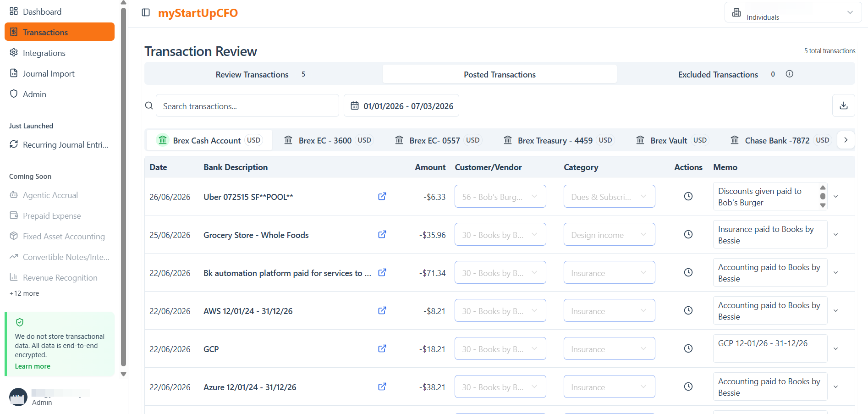
Task: Open external link for Bk automation transaction
Action: tap(382, 272)
